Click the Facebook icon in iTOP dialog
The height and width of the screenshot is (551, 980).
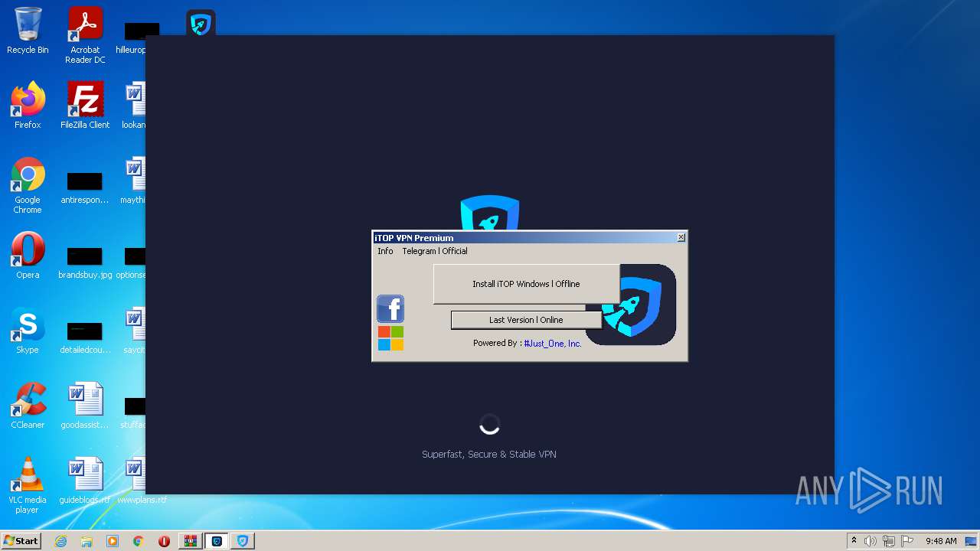390,309
